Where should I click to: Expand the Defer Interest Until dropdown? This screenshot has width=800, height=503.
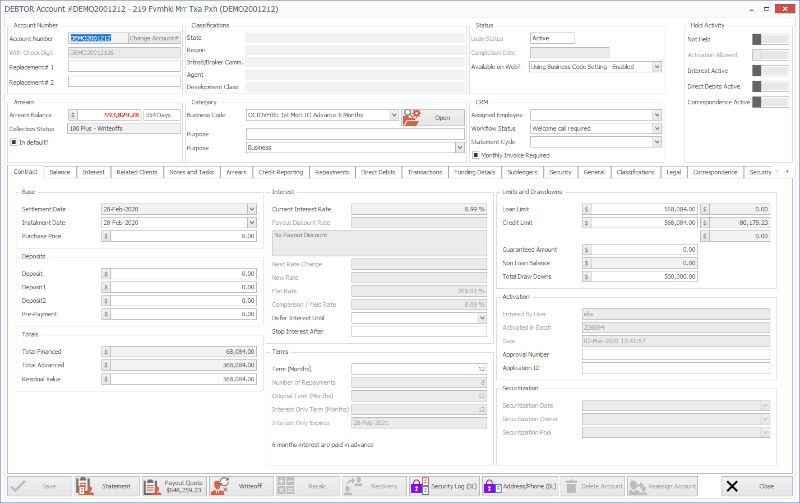(x=482, y=318)
